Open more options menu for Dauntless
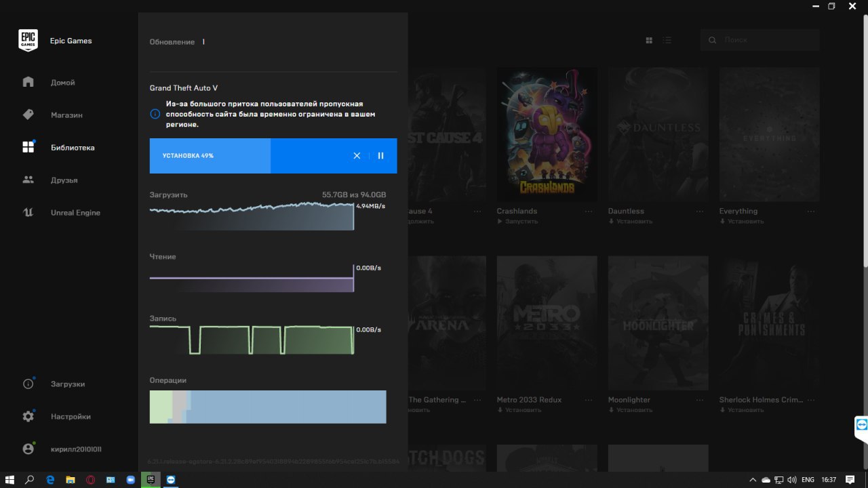 701,211
